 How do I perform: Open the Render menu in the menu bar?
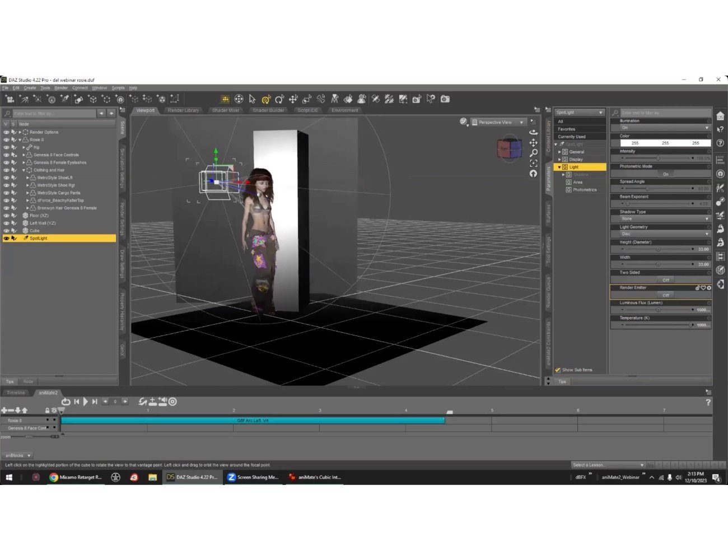tap(60, 87)
